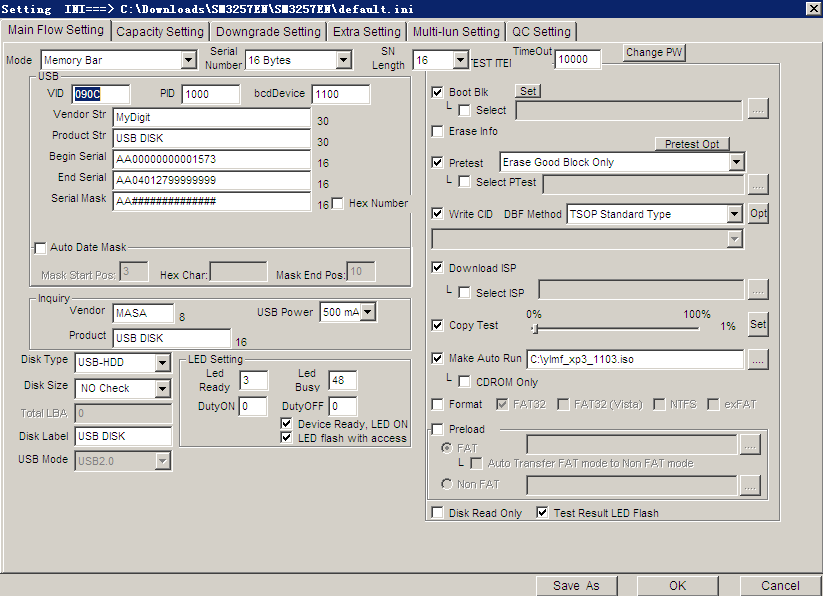
Task: Click the Product Str input field
Action: 212,139
